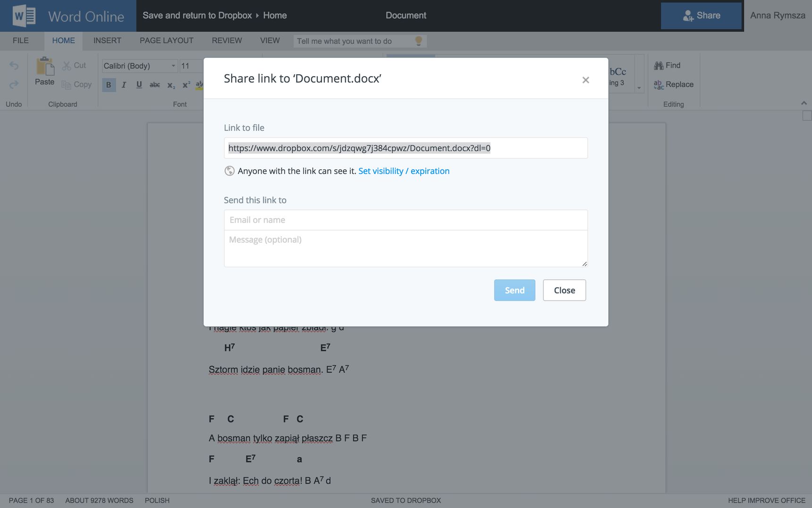Click the Replace icon in Editing
This screenshot has width=812, height=508.
coord(659,85)
